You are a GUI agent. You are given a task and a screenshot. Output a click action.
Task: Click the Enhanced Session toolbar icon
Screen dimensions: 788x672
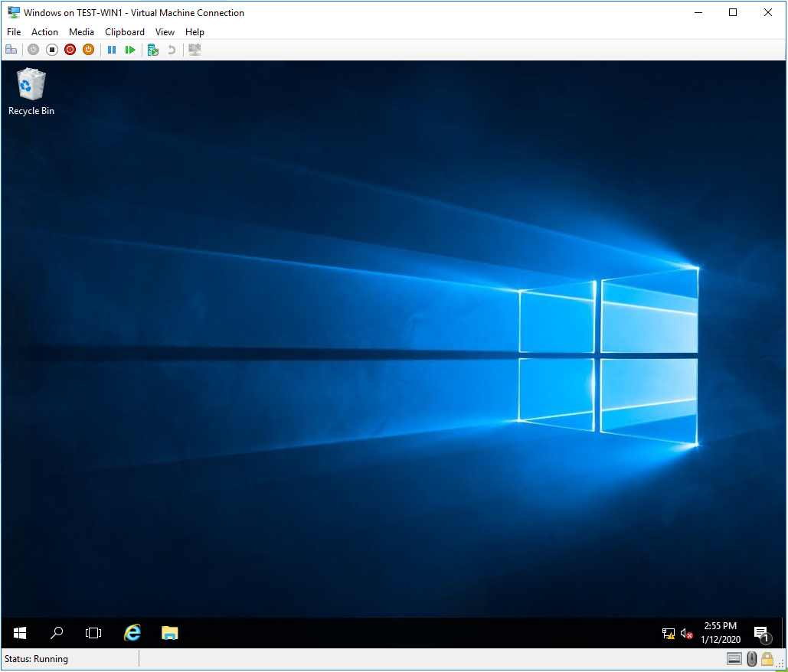pos(195,50)
